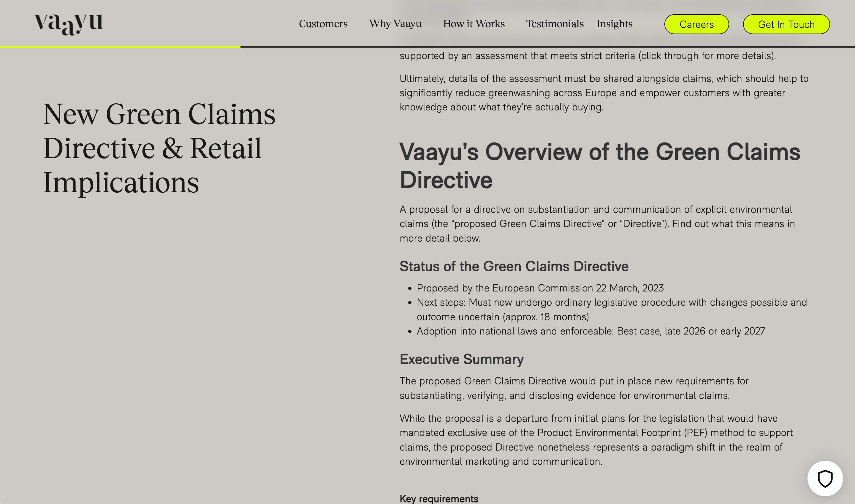Click the Vaayu logo

point(68,24)
